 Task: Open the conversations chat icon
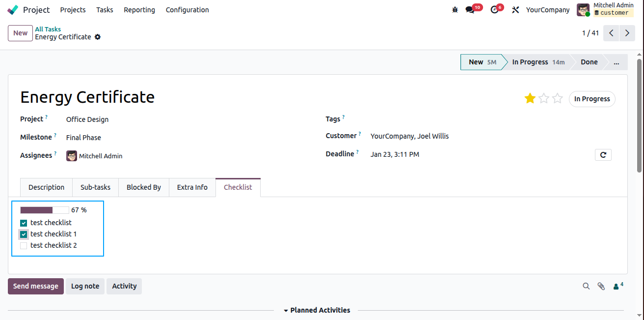tap(470, 10)
